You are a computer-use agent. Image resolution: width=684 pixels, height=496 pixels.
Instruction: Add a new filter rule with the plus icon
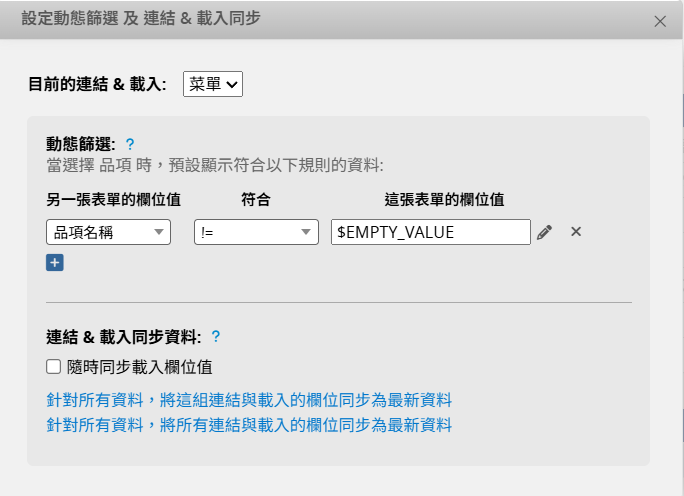click(x=54, y=263)
